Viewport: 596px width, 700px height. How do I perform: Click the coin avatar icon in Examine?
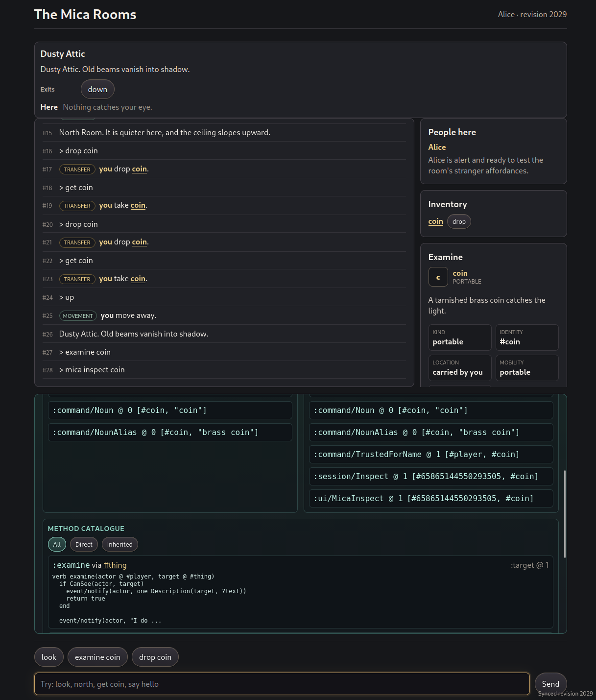coord(438,277)
